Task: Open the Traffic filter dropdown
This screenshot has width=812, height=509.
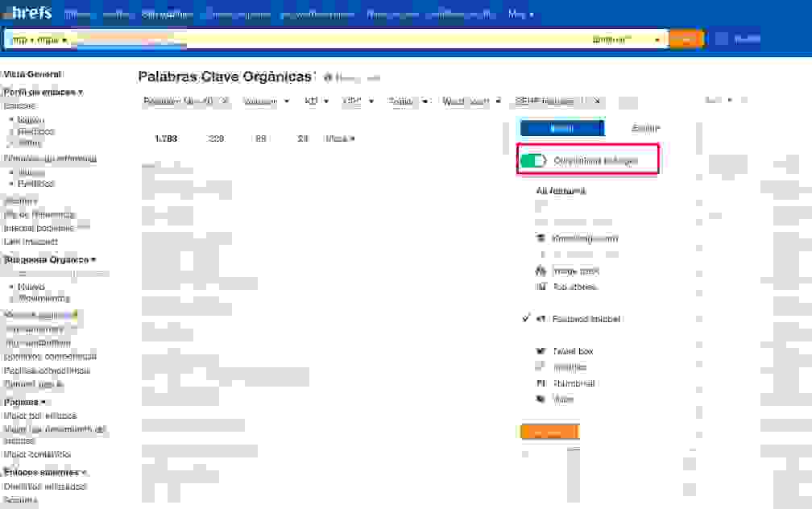Action: click(x=408, y=101)
